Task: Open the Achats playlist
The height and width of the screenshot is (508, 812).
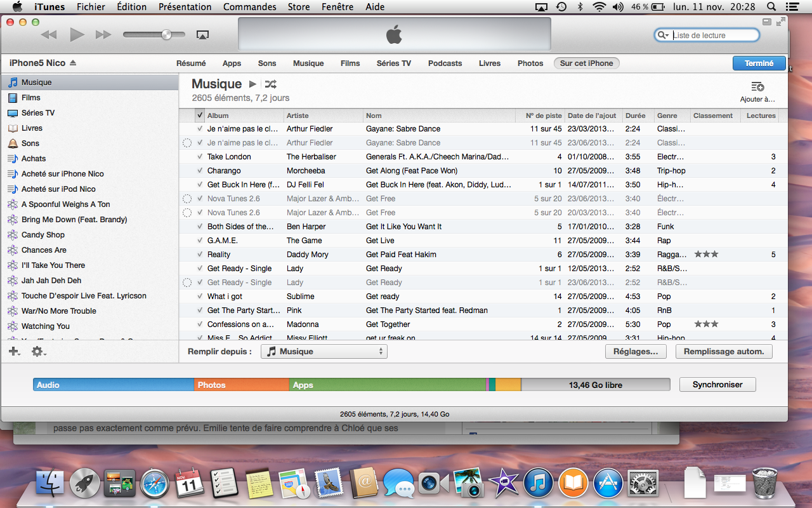Action: tap(89, 159)
